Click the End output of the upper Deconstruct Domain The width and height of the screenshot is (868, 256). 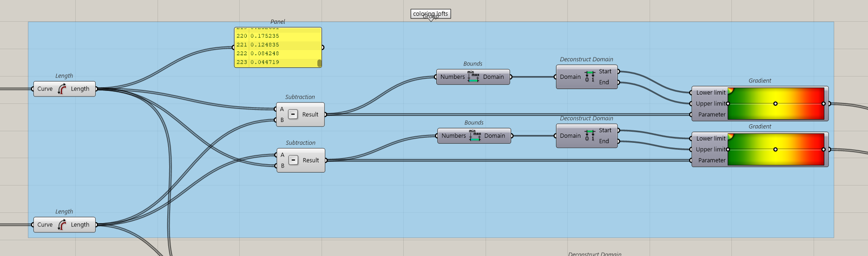pos(604,83)
